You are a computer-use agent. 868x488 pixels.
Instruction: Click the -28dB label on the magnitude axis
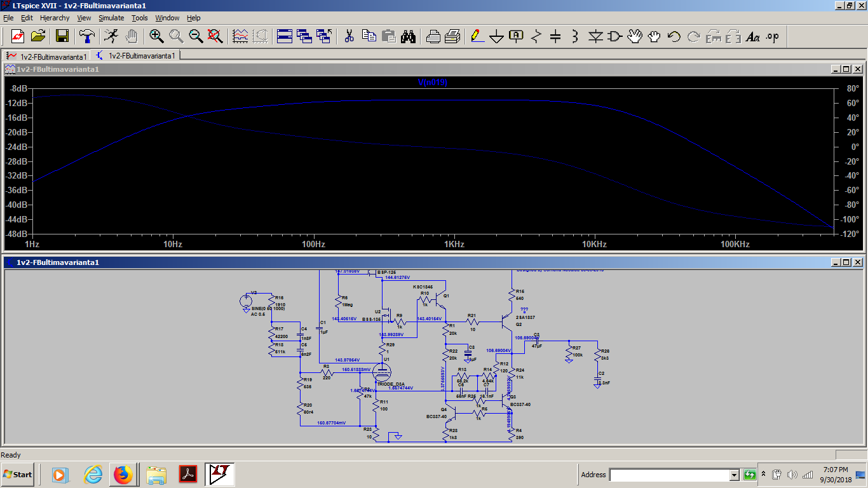[17, 161]
